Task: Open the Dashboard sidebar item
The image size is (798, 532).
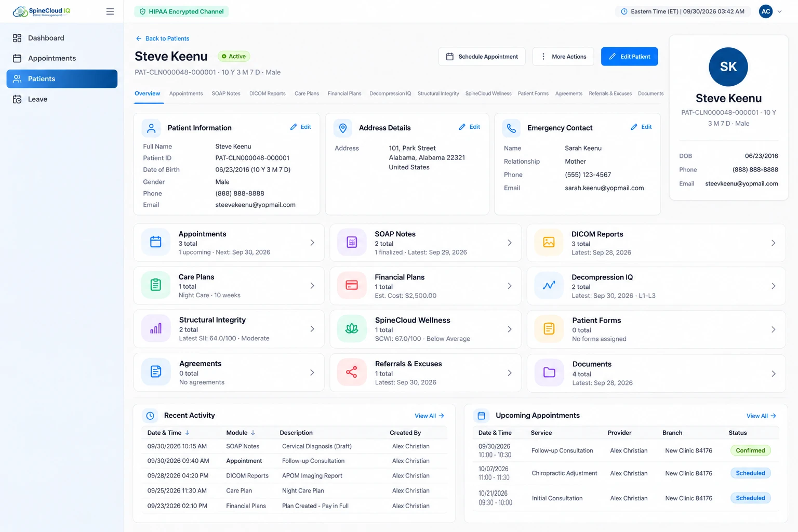Action: coord(62,38)
